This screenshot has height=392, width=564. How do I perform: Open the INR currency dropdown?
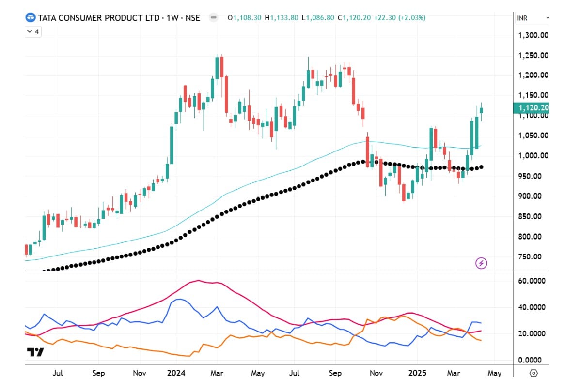click(x=533, y=18)
